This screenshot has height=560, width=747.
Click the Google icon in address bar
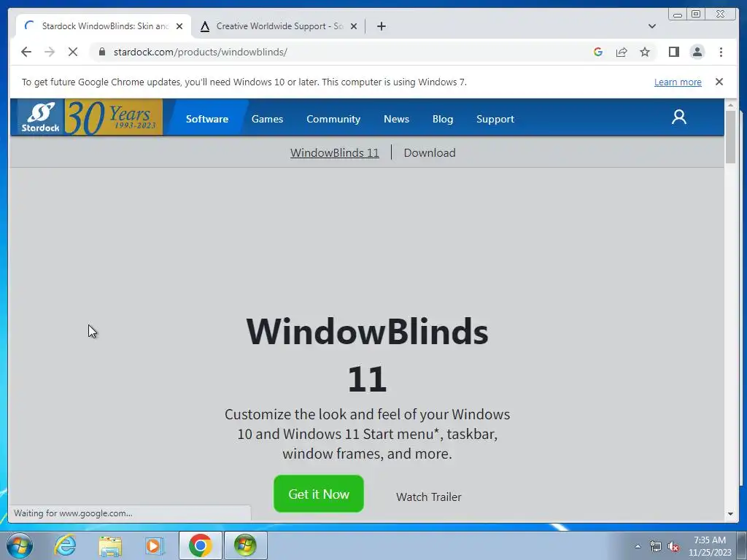point(598,52)
